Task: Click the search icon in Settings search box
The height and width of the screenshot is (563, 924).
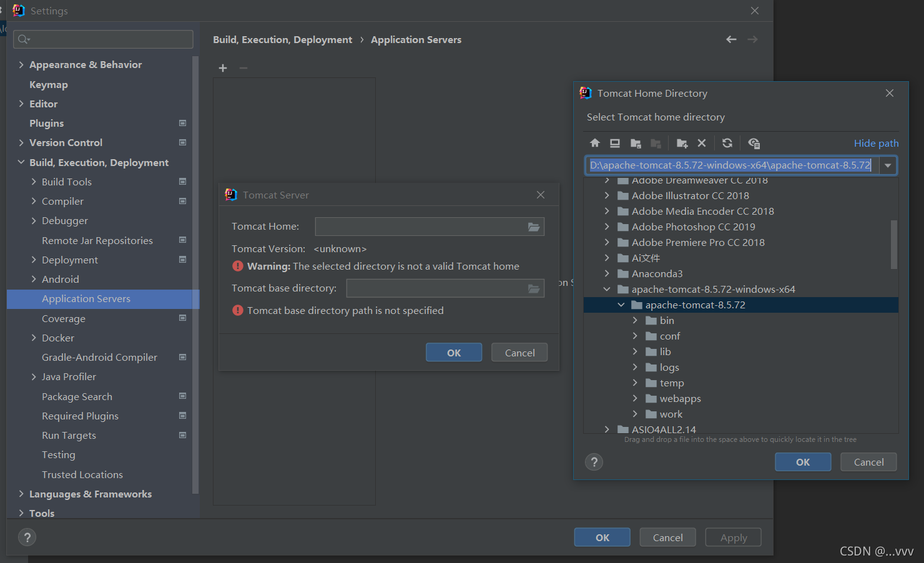Action: [x=24, y=39]
